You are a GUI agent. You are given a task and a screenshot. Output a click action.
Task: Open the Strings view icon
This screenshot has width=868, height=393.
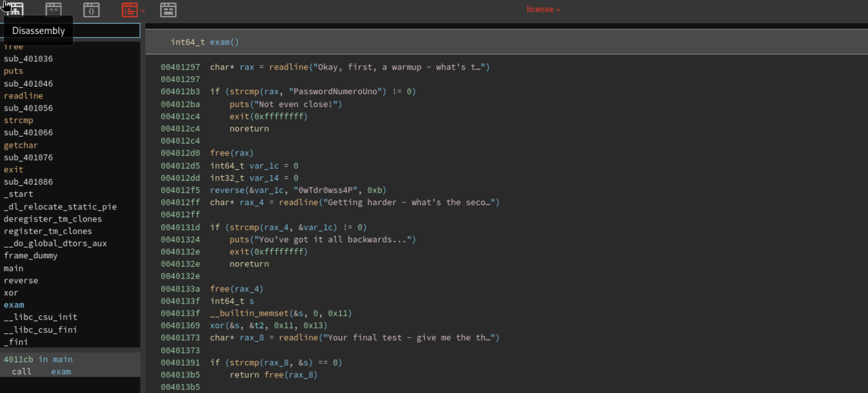tap(53, 9)
